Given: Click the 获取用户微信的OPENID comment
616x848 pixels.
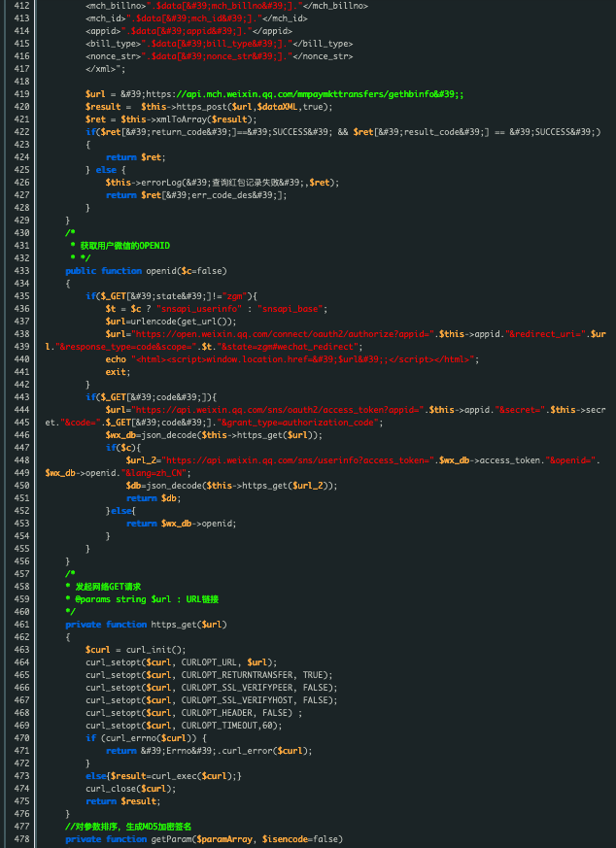Looking at the screenshot, I should (125, 246).
